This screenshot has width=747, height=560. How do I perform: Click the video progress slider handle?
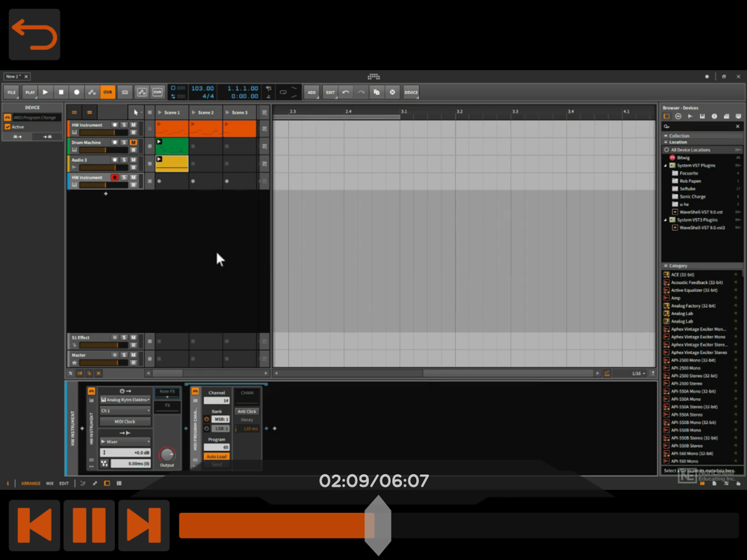(x=378, y=525)
